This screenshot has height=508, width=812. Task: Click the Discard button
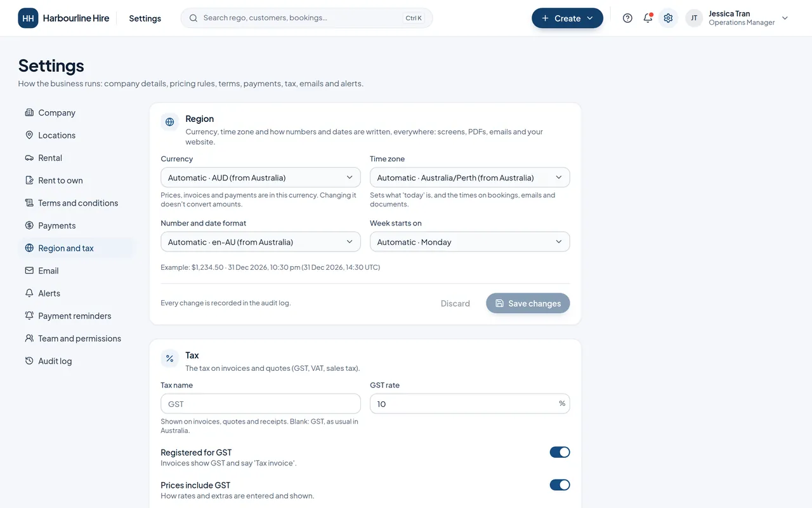pos(455,304)
